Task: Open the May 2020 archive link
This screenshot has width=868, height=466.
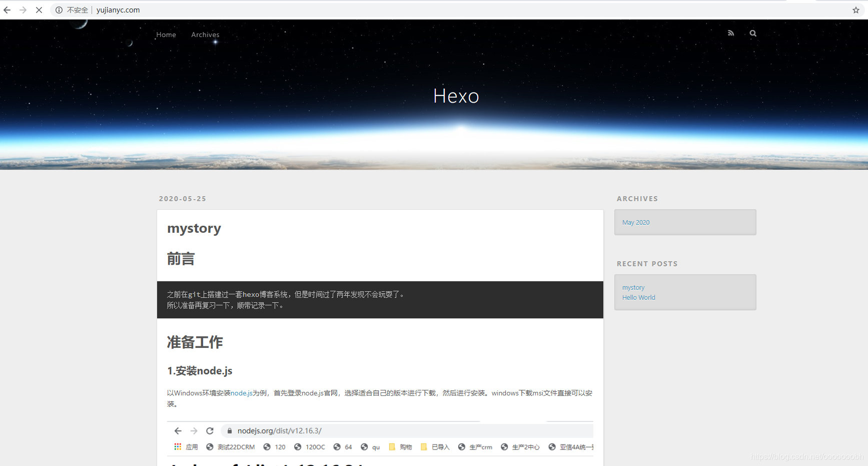Action: coord(636,222)
